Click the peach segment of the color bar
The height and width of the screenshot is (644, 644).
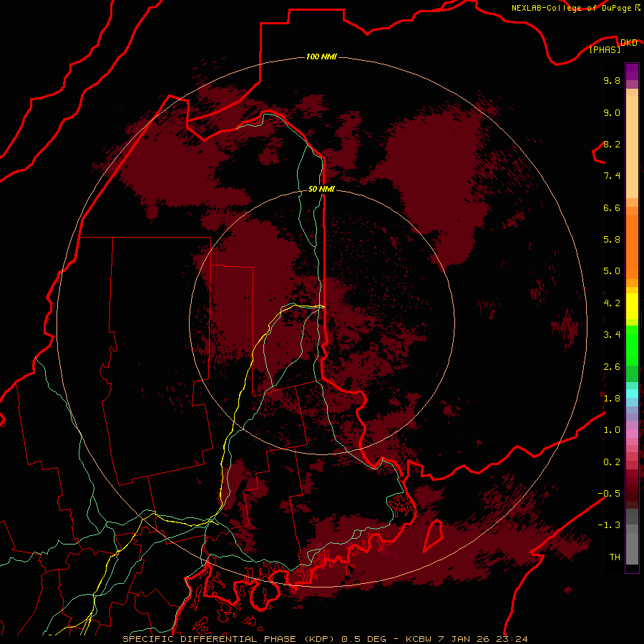tap(632, 147)
